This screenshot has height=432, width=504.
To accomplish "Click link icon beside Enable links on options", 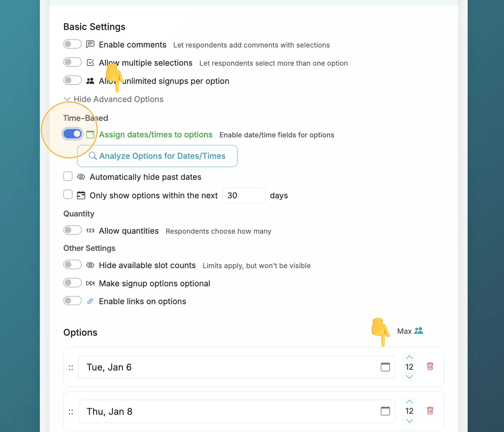I will [x=90, y=301].
